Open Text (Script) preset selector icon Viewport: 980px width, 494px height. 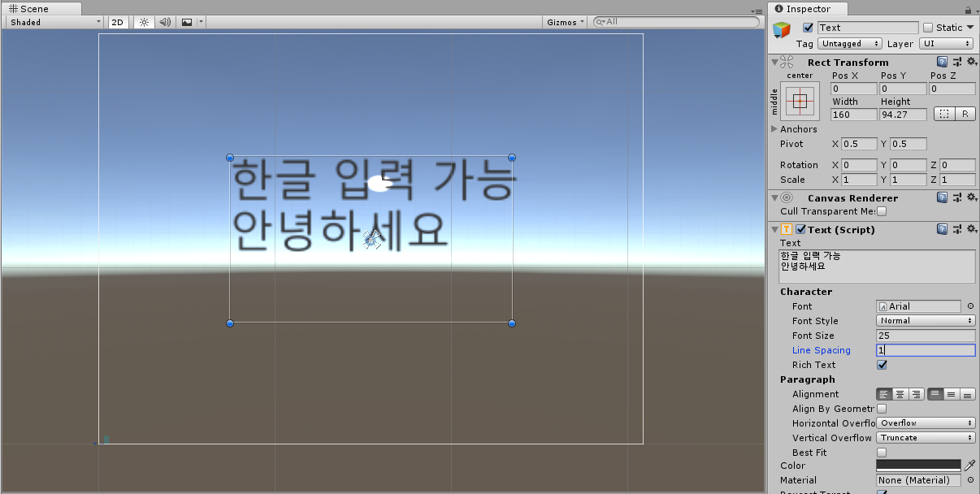click(956, 229)
